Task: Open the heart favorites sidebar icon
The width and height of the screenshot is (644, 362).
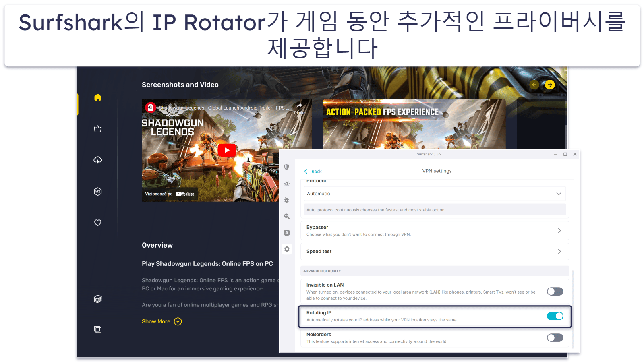Action: point(97,223)
